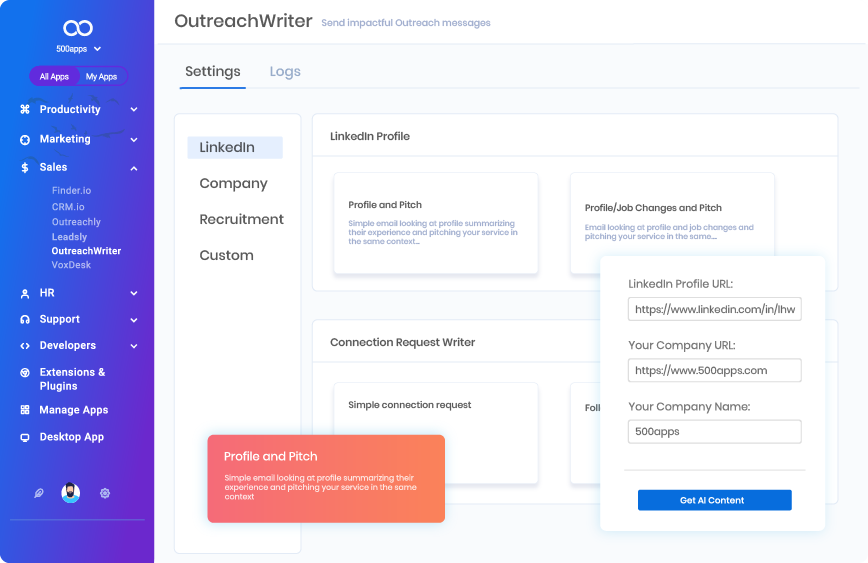Viewport: 868px width, 563px height.
Task: Click the Support headset icon
Action: 25,319
